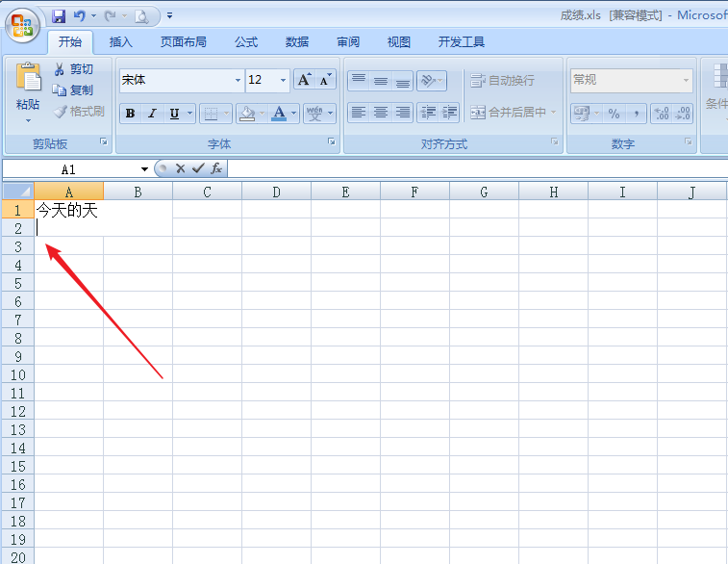The width and height of the screenshot is (728, 564).
Task: Open the 对齐方式 alignment dialog launcher
Action: pos(554,141)
